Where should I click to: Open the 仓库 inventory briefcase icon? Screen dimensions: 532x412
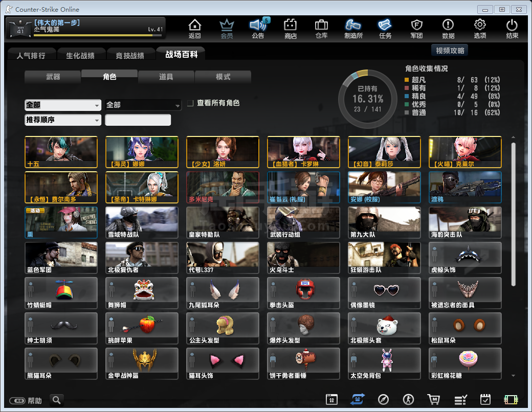pos(321,29)
